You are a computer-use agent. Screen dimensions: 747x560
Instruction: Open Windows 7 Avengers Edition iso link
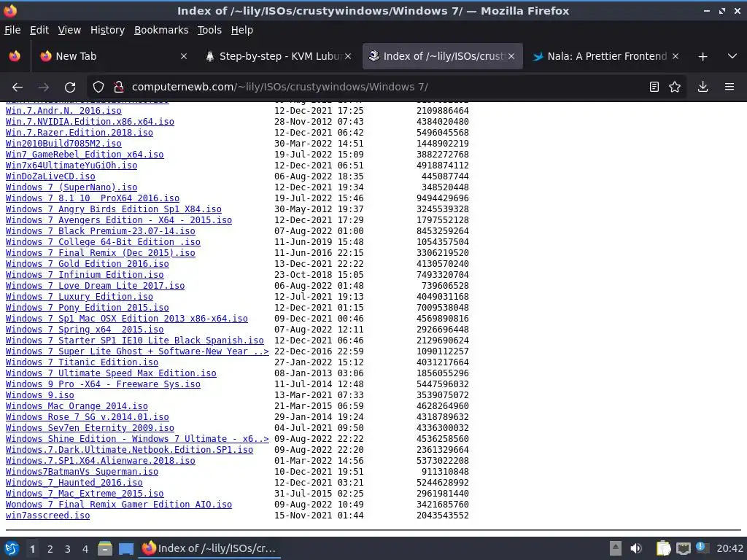tap(119, 220)
